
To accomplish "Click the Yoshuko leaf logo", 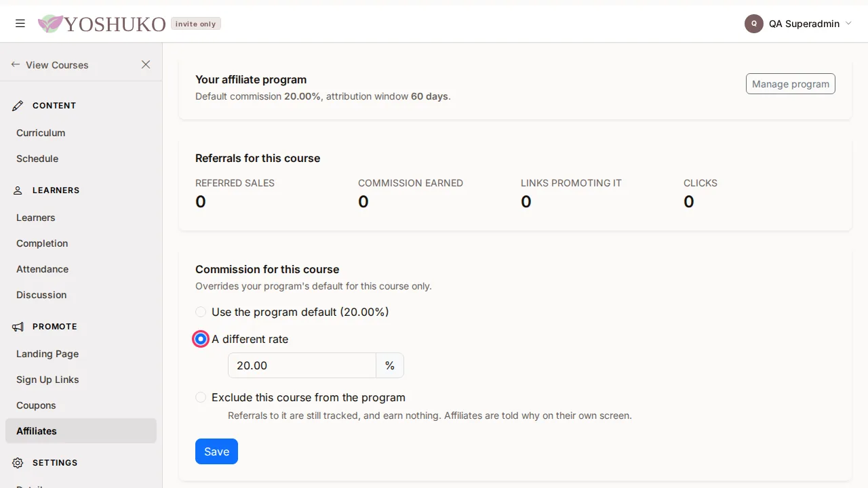I will (x=50, y=24).
